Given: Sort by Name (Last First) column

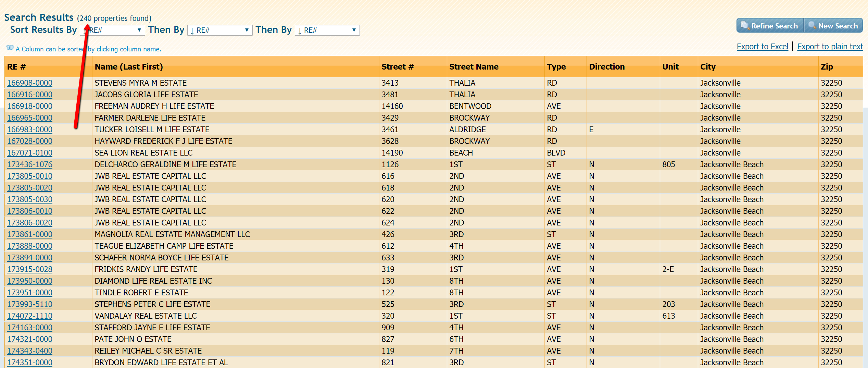Looking at the screenshot, I should (128, 67).
